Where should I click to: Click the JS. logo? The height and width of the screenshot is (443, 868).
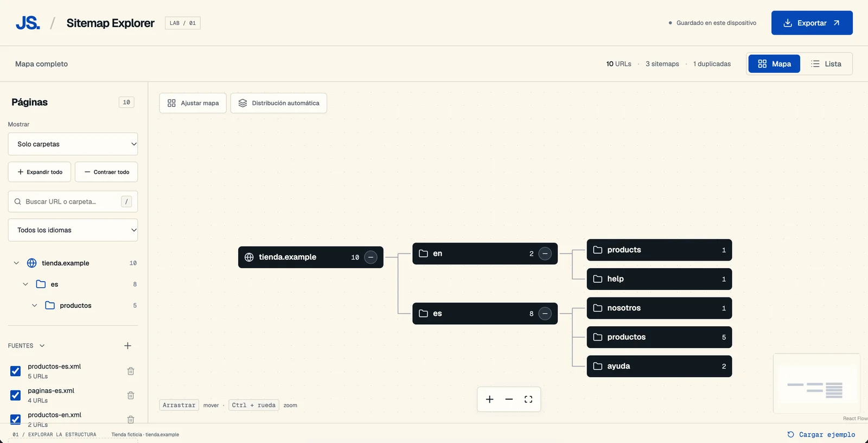click(28, 23)
